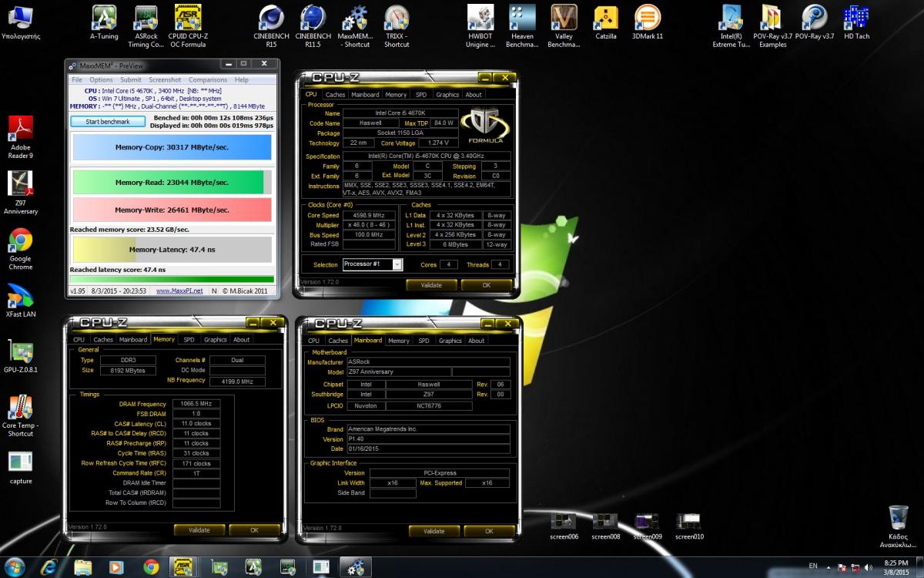This screenshot has width=924, height=578.
Task: Select the HD Tach desktop icon
Action: 856,22
